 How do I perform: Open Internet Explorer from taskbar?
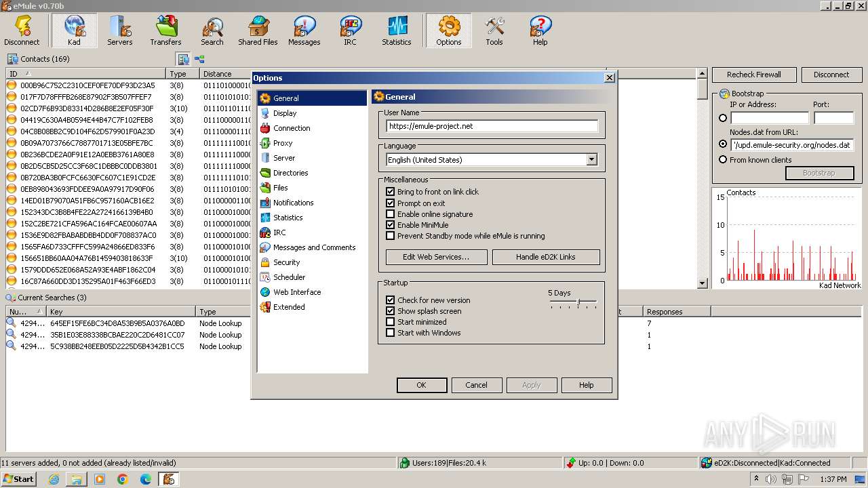point(54,479)
